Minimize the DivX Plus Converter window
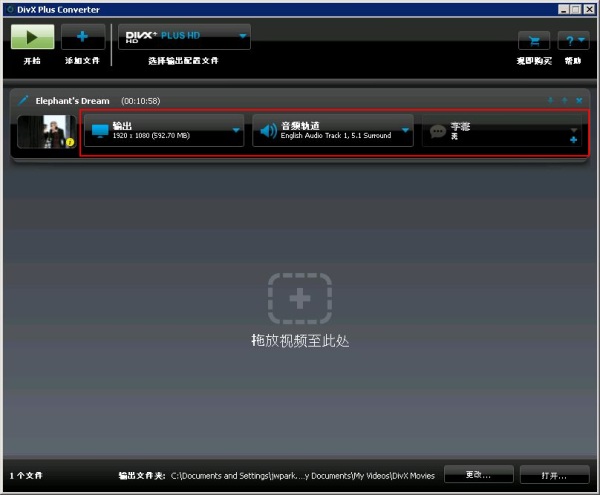The height and width of the screenshot is (495, 600). pyautogui.click(x=563, y=9)
